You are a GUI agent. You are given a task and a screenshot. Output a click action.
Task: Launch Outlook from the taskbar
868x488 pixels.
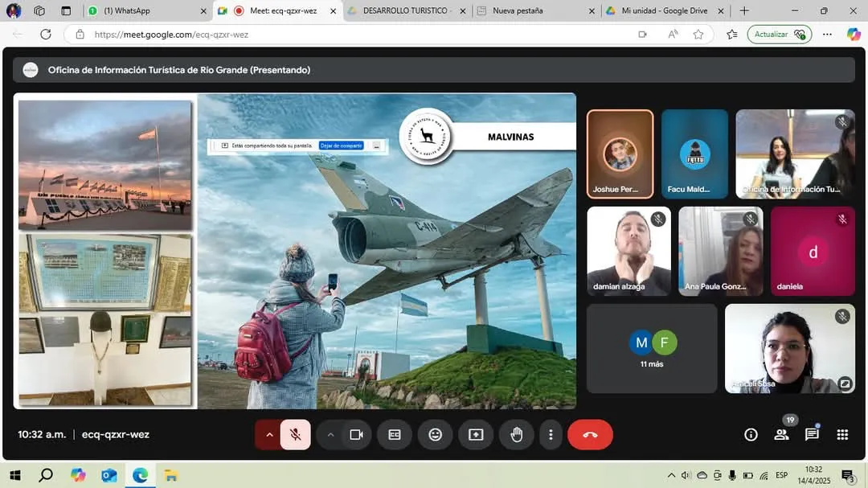coord(109,475)
